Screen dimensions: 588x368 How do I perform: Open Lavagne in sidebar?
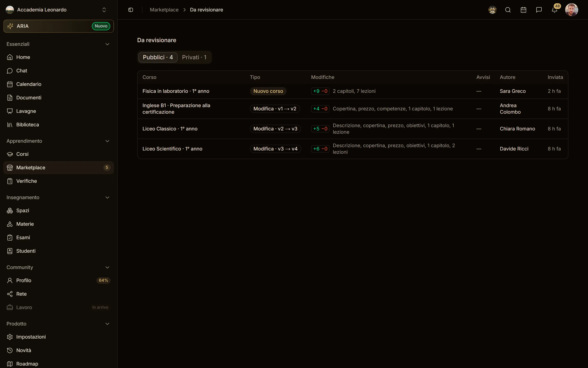point(59,111)
